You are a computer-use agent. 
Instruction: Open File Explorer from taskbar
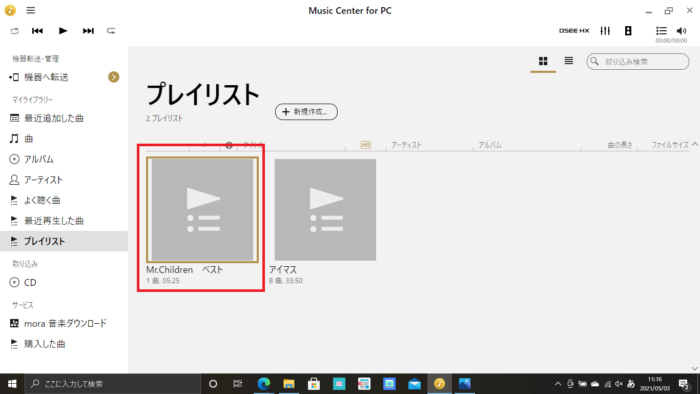289,384
